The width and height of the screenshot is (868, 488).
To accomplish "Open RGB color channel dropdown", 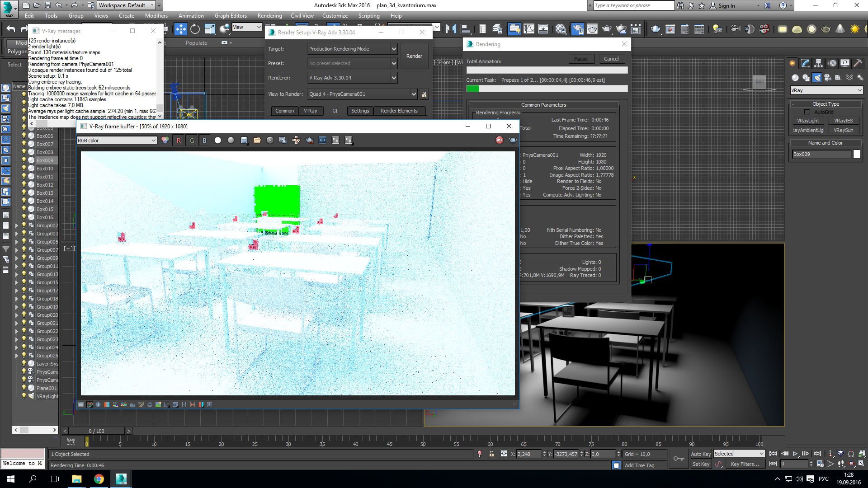I will tap(117, 141).
